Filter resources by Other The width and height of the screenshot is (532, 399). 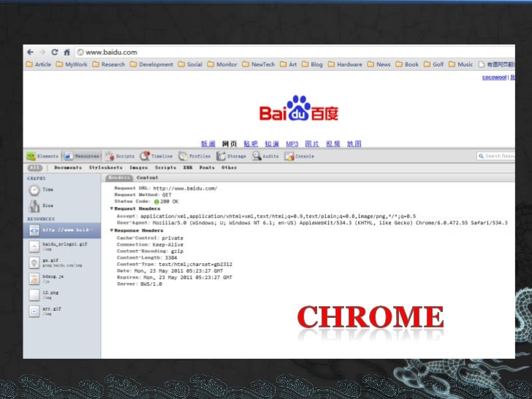pyautogui.click(x=229, y=167)
